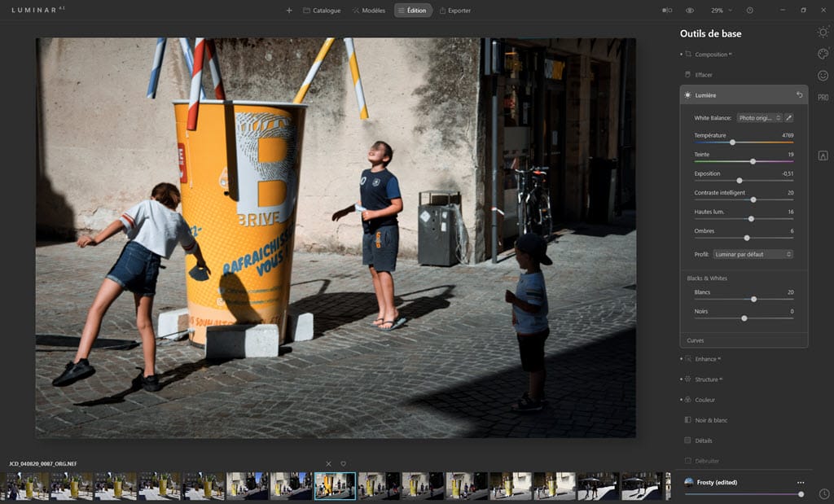
Task: Click the Lumière sun icon
Action: 687,95
